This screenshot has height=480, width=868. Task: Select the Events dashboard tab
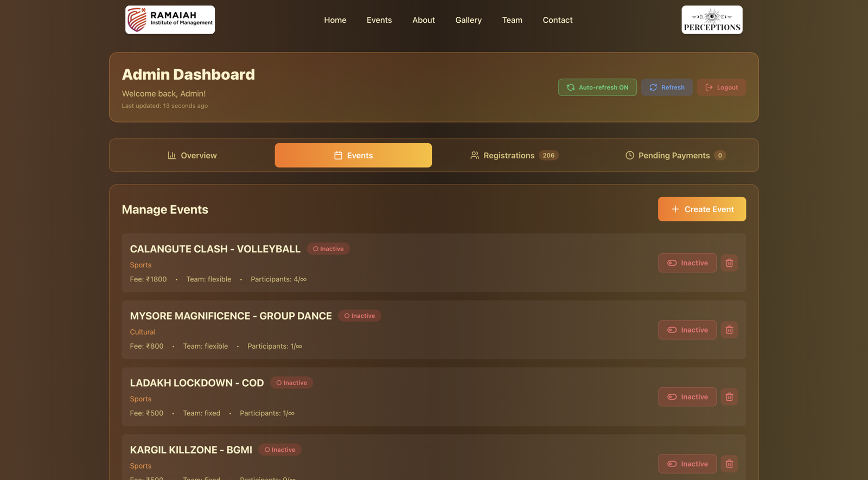pyautogui.click(x=353, y=156)
